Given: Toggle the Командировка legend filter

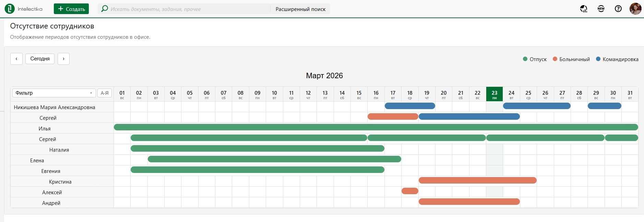Looking at the screenshot, I should point(617,59).
